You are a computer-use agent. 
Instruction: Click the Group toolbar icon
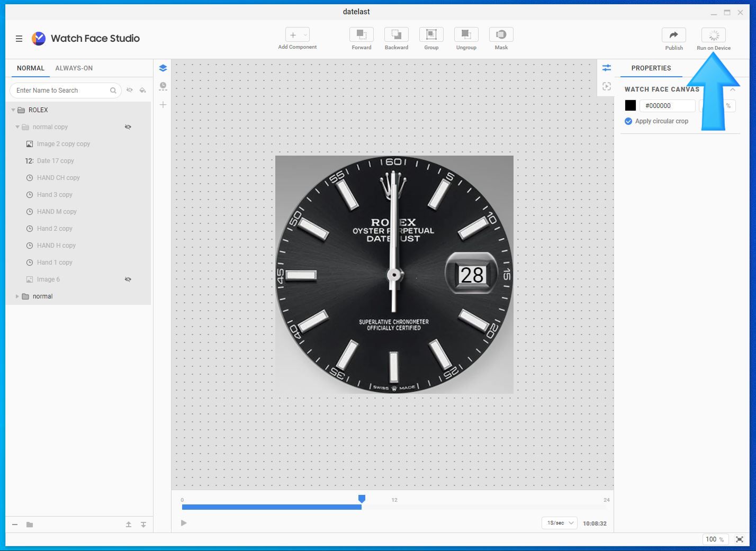pos(431,35)
